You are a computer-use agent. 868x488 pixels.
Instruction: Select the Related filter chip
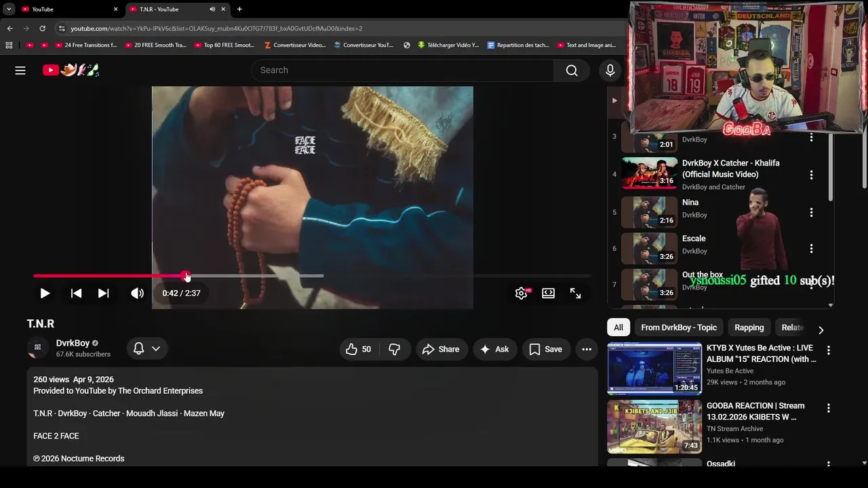pyautogui.click(x=793, y=327)
